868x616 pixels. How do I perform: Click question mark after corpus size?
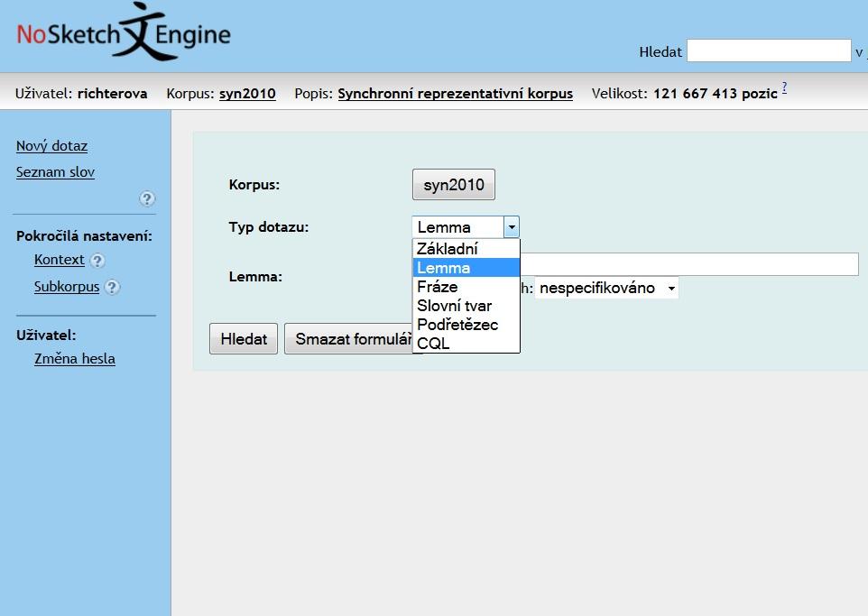(x=784, y=87)
